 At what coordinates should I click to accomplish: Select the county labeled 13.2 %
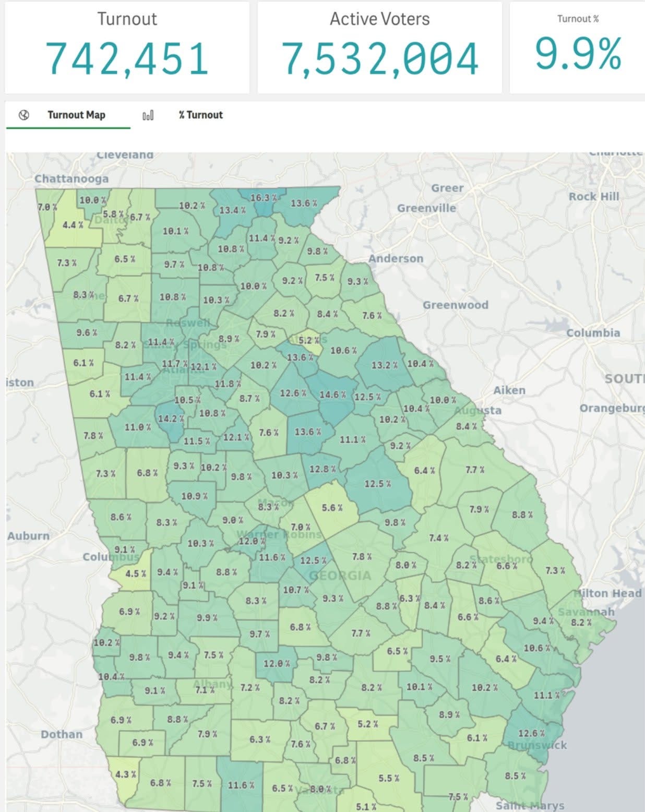click(x=385, y=365)
